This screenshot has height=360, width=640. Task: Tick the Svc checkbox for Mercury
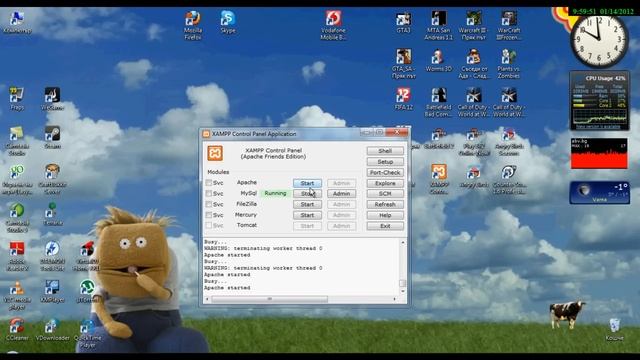209,214
